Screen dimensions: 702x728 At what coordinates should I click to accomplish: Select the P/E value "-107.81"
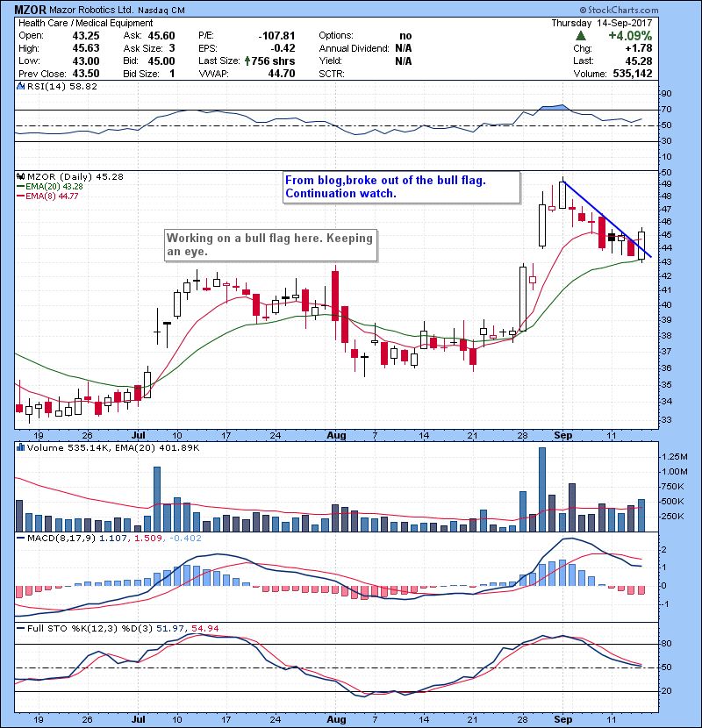(x=277, y=36)
